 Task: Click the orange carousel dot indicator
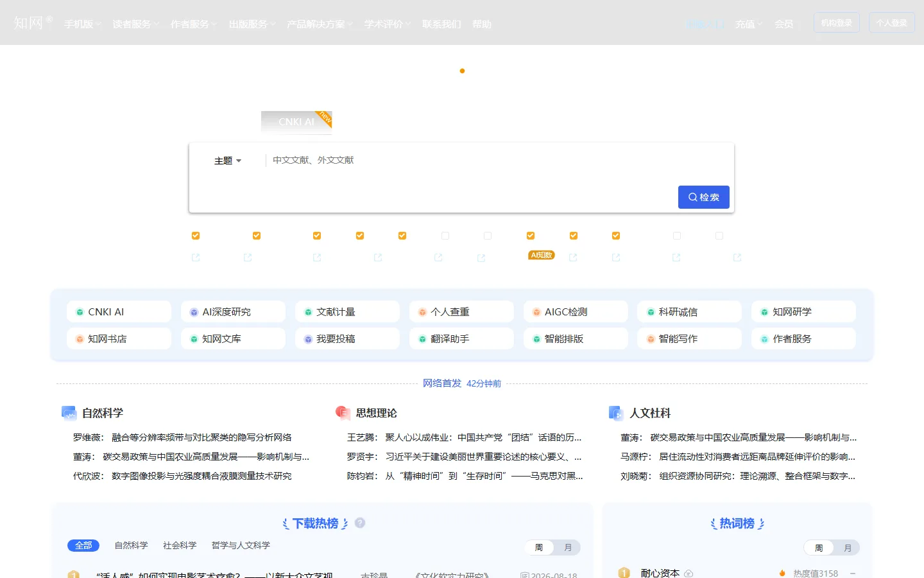click(x=462, y=71)
